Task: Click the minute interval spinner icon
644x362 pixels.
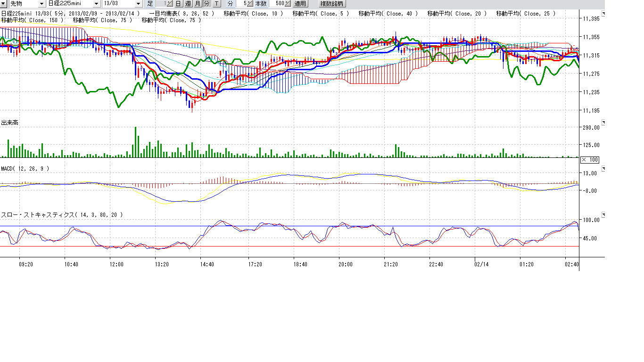Action: (x=250, y=4)
